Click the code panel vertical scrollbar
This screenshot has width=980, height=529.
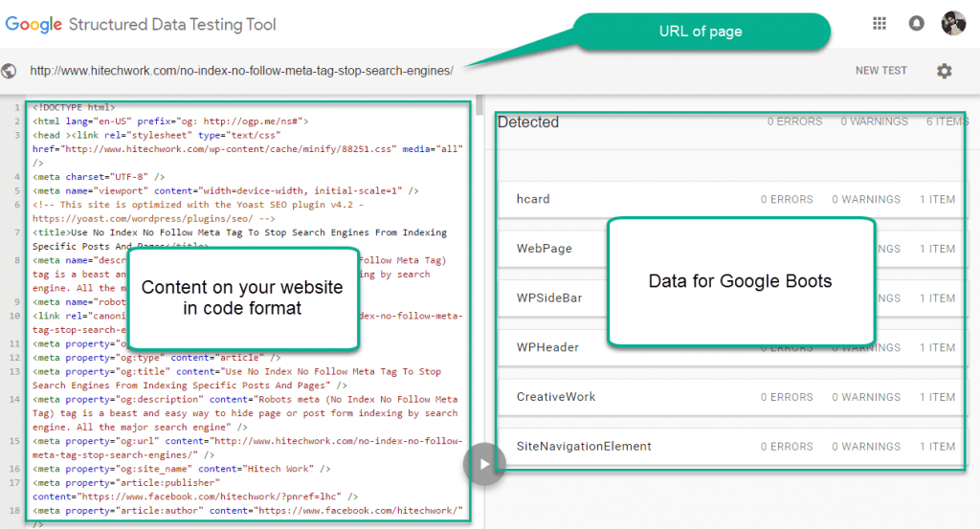[x=479, y=105]
